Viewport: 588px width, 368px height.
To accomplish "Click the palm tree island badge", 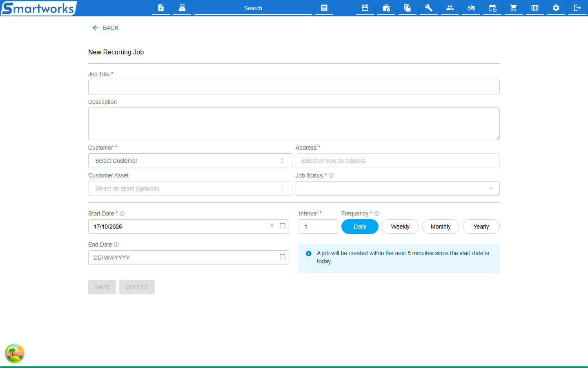I will [15, 353].
